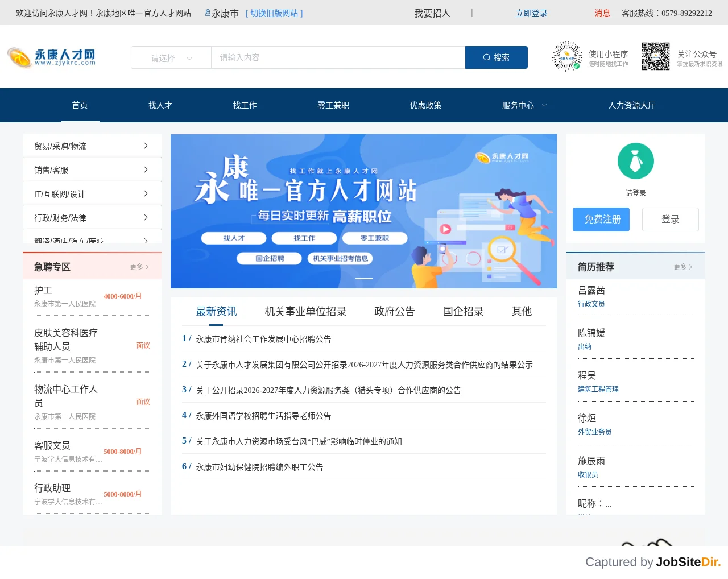728x579 pixels.
Task: Click the 立即登录 link in top bar
Action: (x=532, y=13)
